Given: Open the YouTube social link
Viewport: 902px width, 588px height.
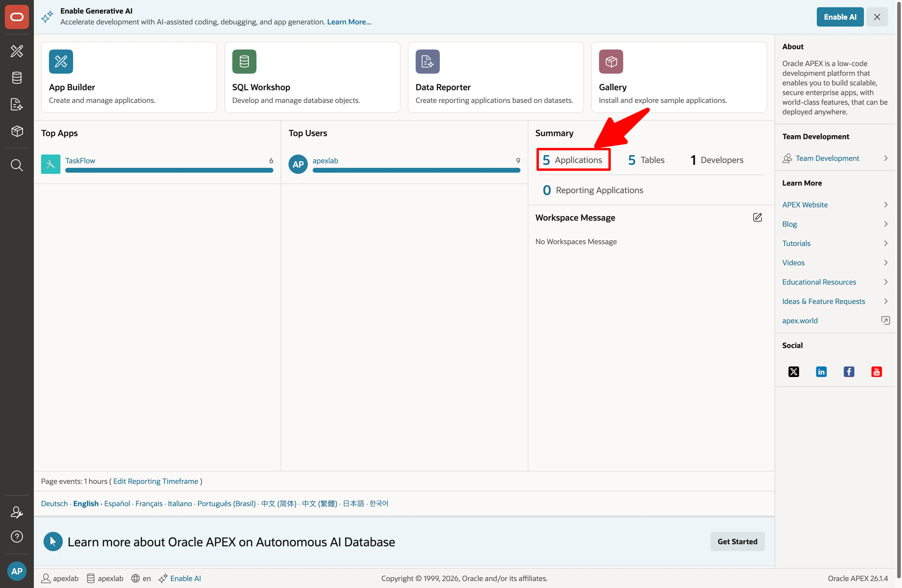Looking at the screenshot, I should pos(877,372).
